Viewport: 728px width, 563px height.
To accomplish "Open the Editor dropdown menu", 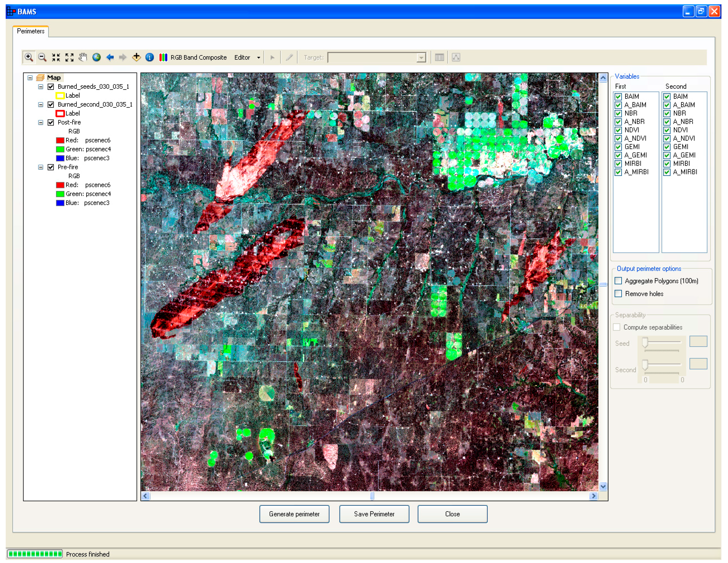I will (x=247, y=58).
